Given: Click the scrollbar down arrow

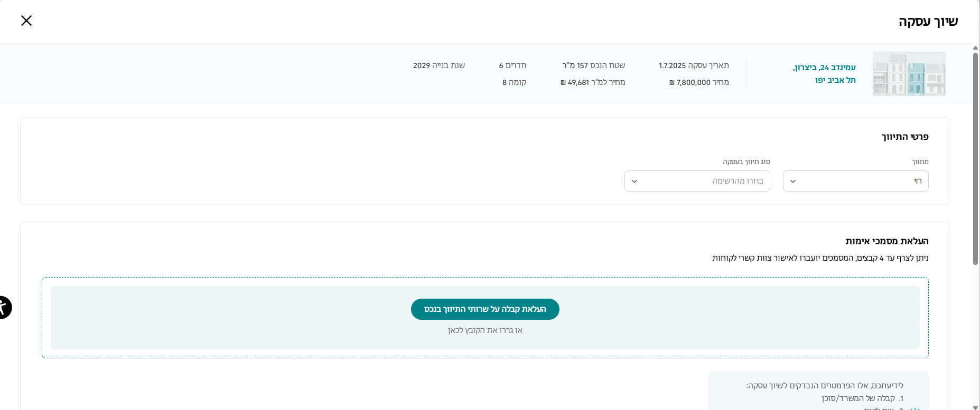Looking at the screenshot, I should tap(975, 407).
